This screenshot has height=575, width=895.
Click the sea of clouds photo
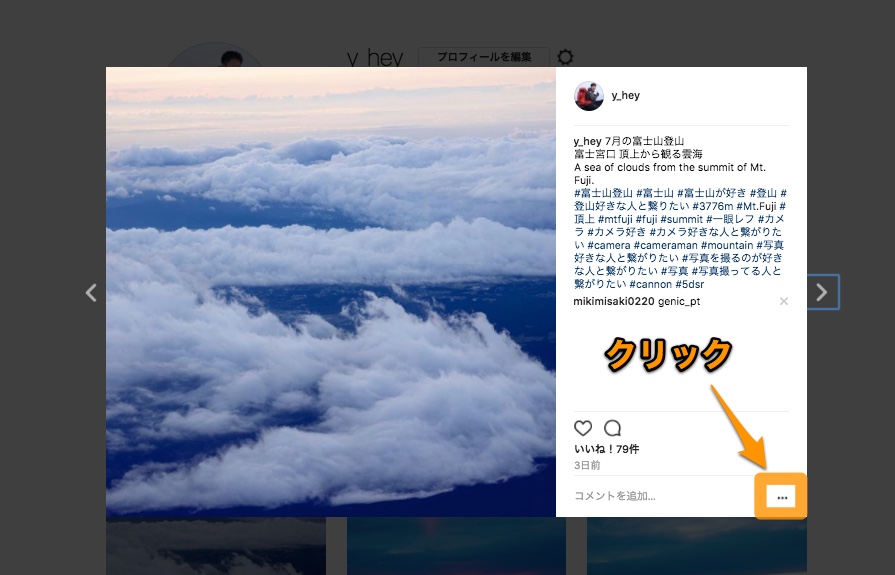pyautogui.click(x=330, y=292)
